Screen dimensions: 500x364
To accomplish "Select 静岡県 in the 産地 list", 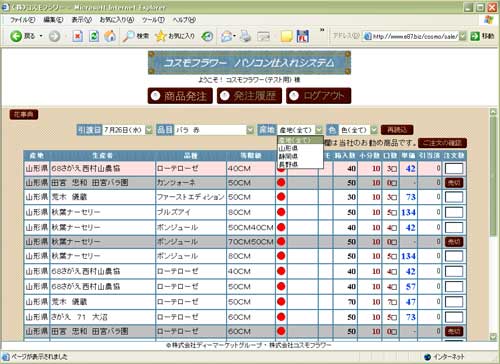I will 300,156.
